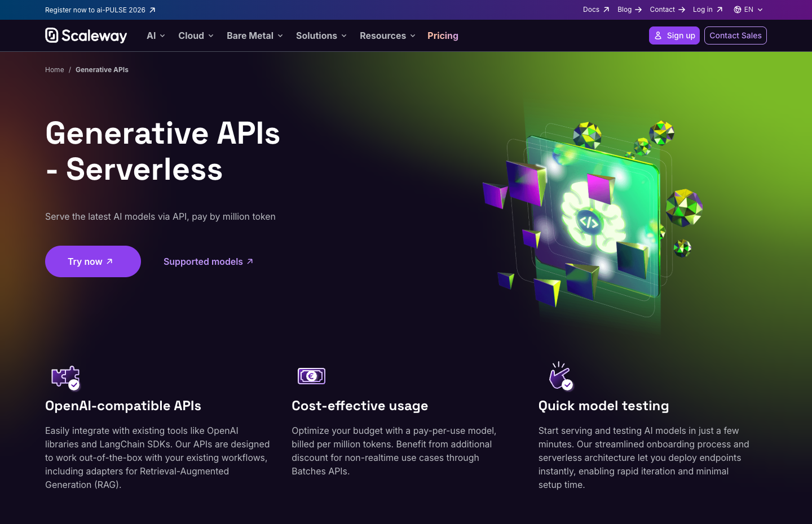
Task: Click the Cost-effective usage heading
Action: point(360,406)
